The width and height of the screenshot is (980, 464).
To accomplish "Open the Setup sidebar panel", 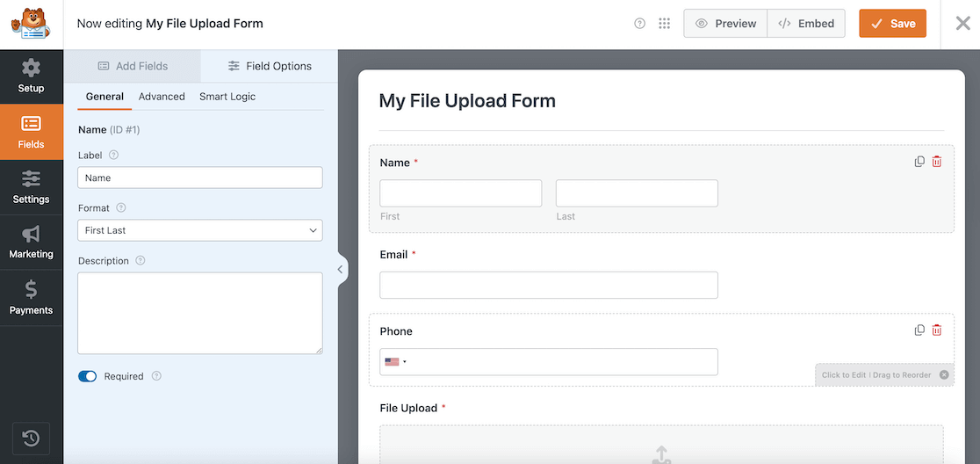I will 32,76.
